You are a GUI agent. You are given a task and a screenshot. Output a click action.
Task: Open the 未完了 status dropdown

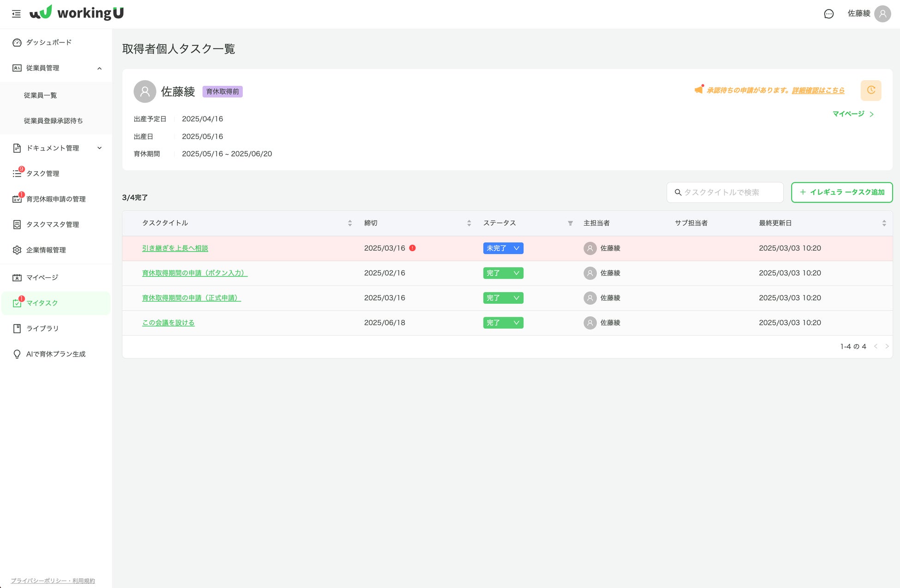(x=503, y=248)
